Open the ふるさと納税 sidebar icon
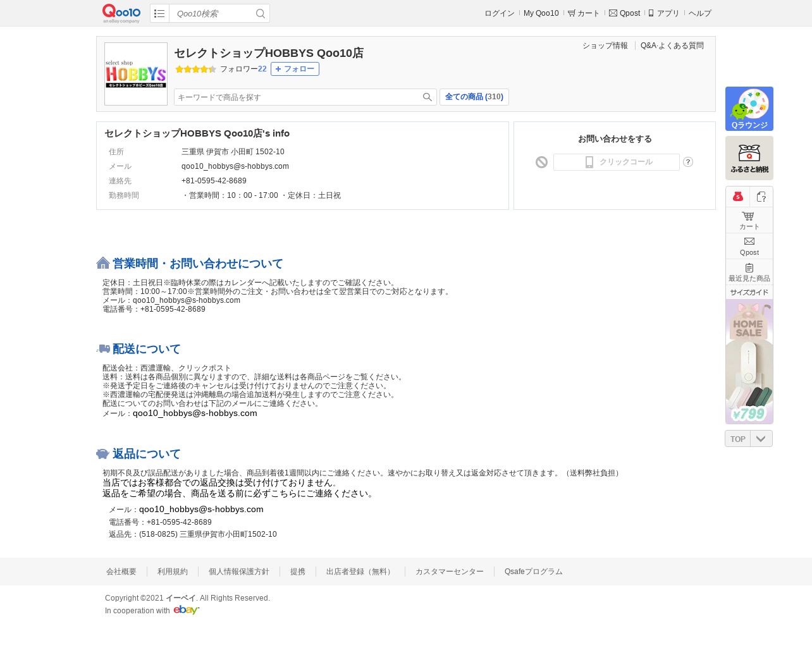Image resolution: width=812 pixels, height=655 pixels. pos(749,158)
